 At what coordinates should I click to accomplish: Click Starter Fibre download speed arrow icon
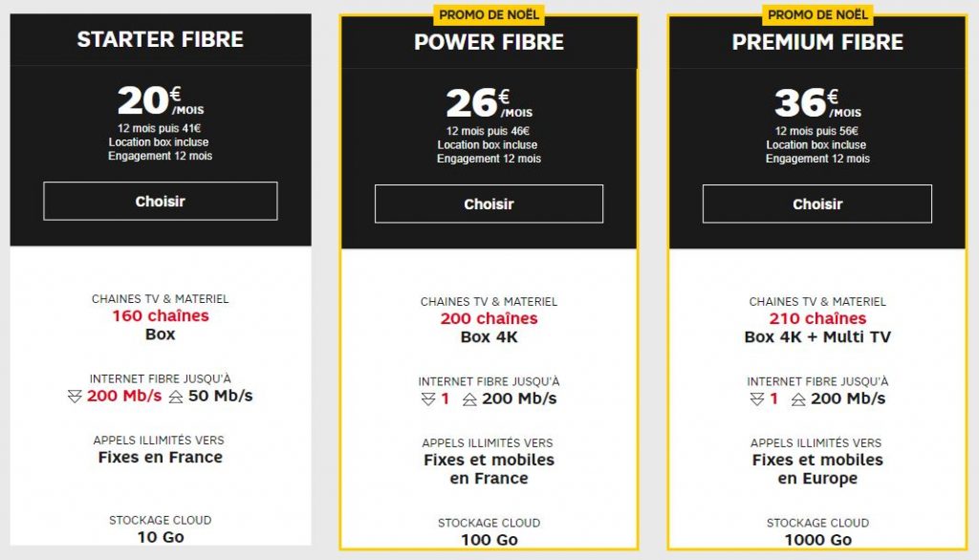point(75,397)
